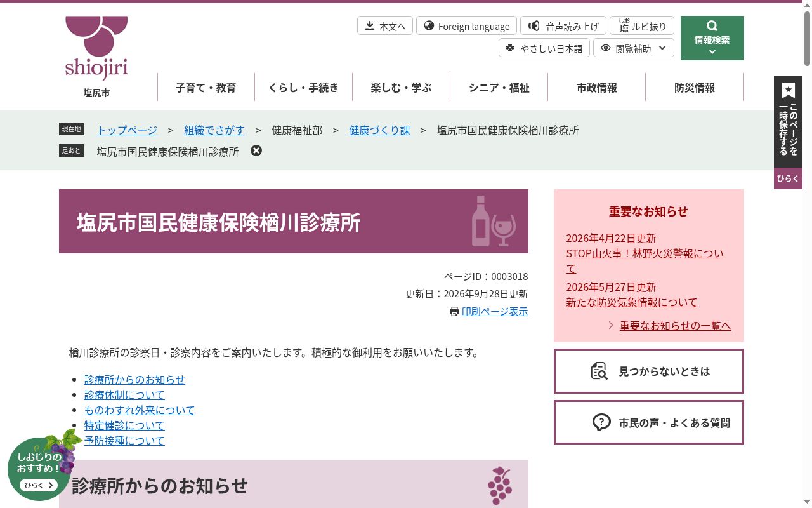Viewport: 812px width, 508px height.
Task: Remove the 足あと history entry
Action: pos(256,150)
